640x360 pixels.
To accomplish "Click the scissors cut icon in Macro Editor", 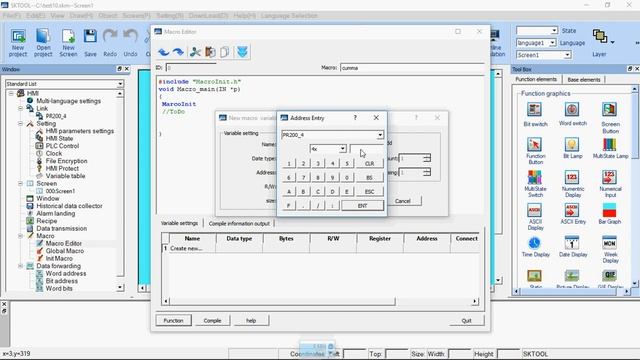I will point(195,52).
